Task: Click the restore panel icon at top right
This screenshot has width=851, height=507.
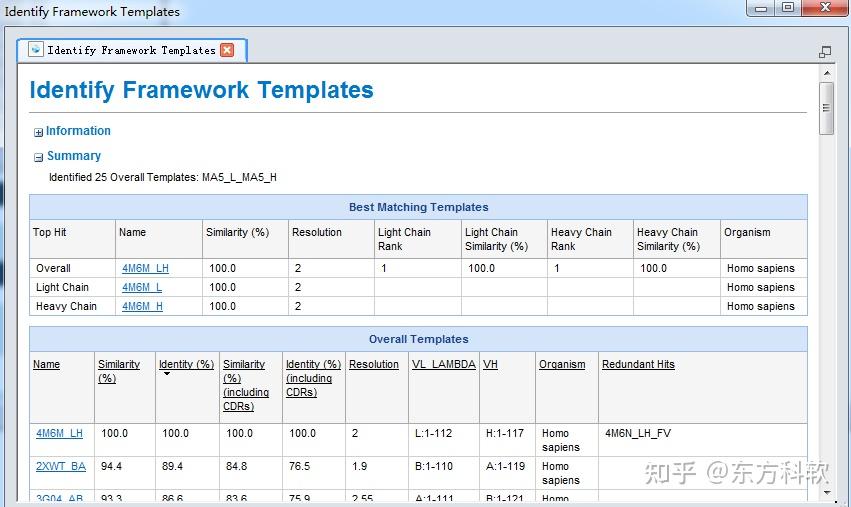Action: 825,52
